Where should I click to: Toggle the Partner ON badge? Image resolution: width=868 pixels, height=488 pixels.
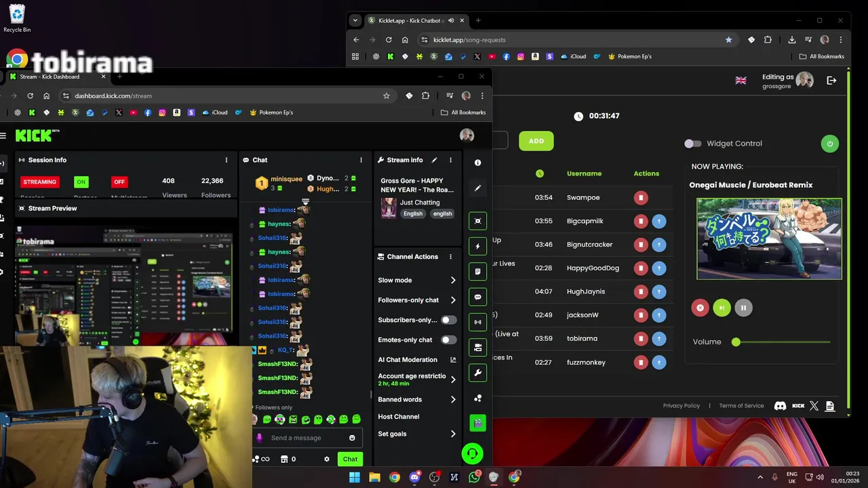click(81, 182)
